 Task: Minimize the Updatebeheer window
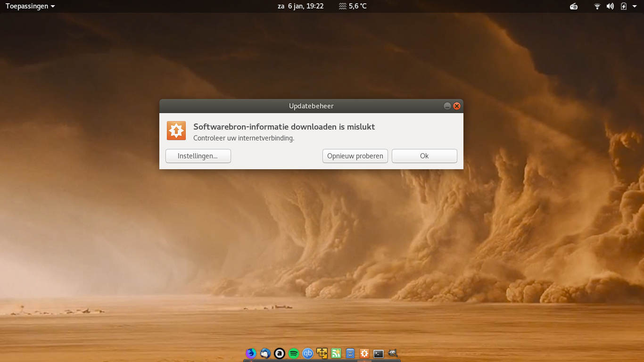447,106
